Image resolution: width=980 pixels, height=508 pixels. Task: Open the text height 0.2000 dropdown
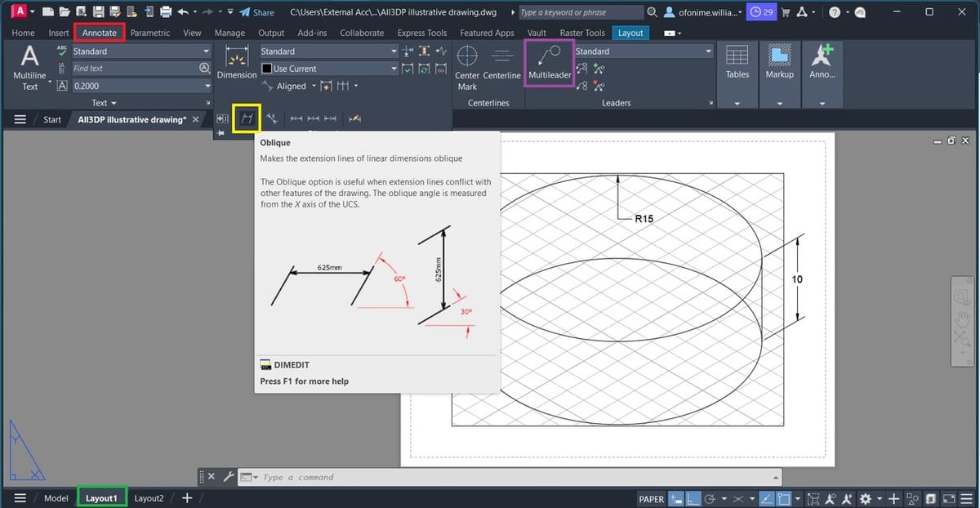[141, 86]
